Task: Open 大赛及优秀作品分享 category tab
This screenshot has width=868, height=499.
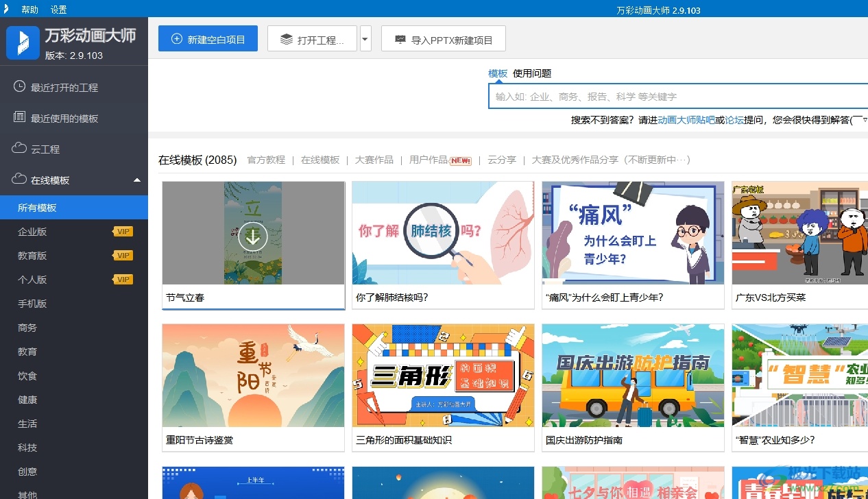Action: (x=611, y=160)
